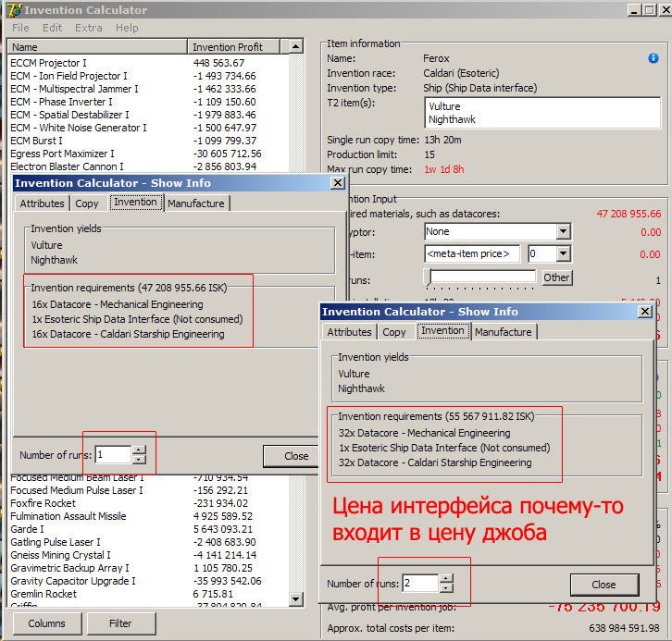Select ECM - Spatial Destabilizer I row
The height and width of the screenshot is (641, 672).
148,115
